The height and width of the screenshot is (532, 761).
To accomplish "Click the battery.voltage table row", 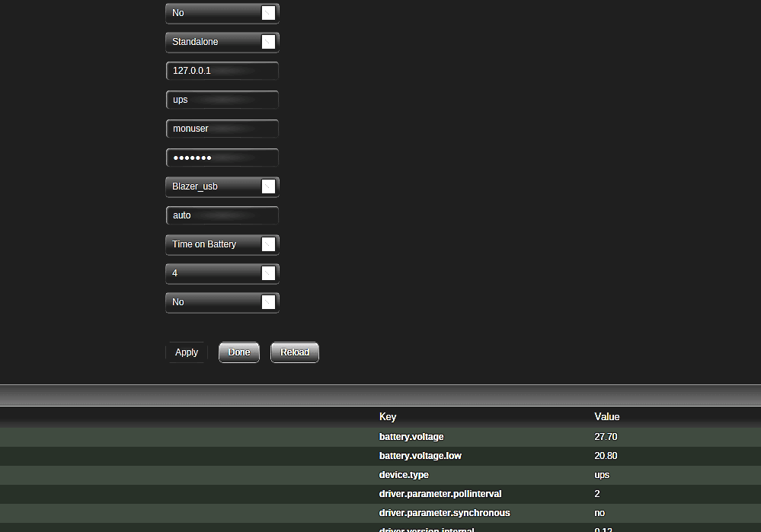I will 457,436.
